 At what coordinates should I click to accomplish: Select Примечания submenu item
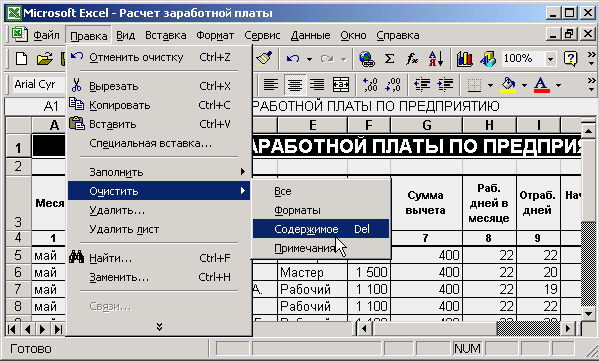321,248
